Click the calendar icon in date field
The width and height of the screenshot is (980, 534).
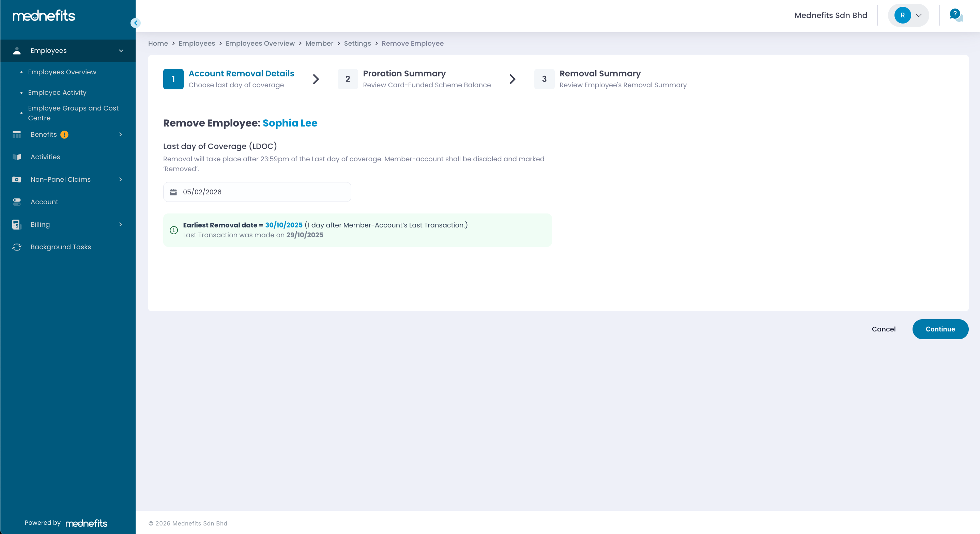coord(173,192)
